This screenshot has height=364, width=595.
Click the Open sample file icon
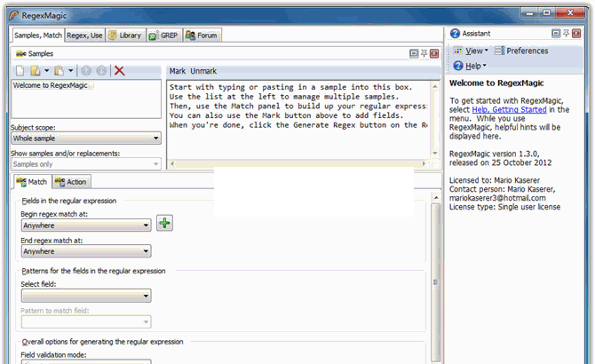point(35,70)
